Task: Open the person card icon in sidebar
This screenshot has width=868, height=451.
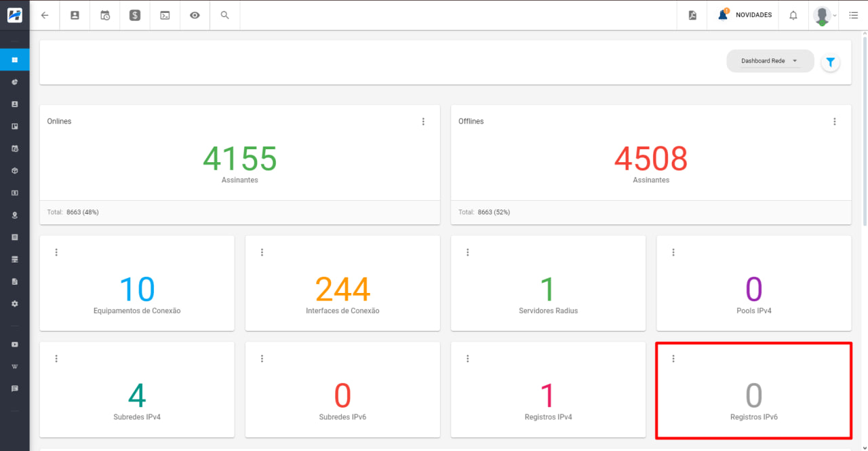Action: [15, 104]
